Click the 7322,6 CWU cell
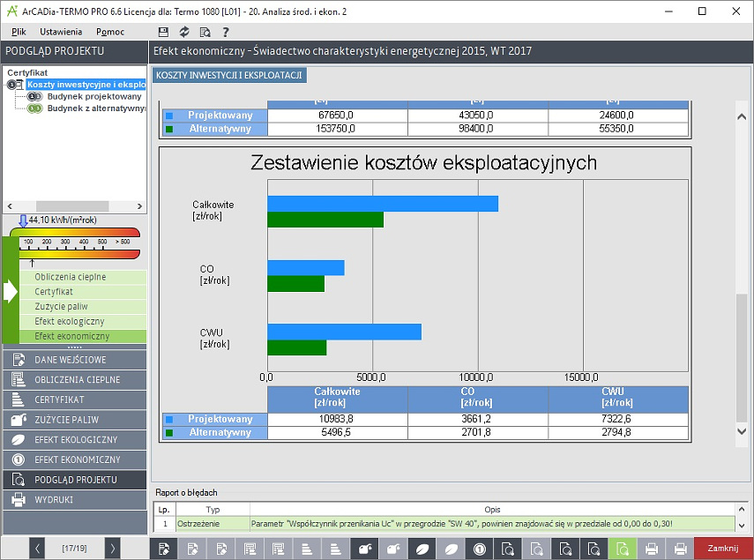Screen dimensions: 754x560 [x=618, y=419]
